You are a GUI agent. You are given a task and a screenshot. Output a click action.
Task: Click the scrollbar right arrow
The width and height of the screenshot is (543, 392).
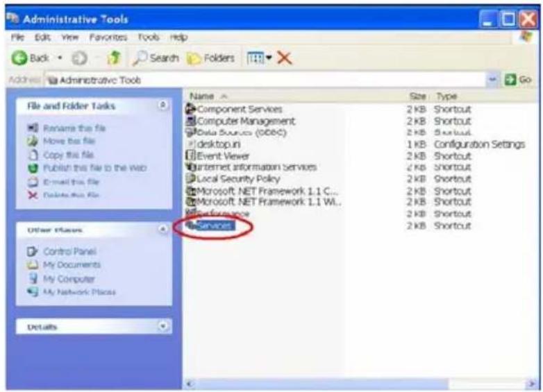point(531,384)
